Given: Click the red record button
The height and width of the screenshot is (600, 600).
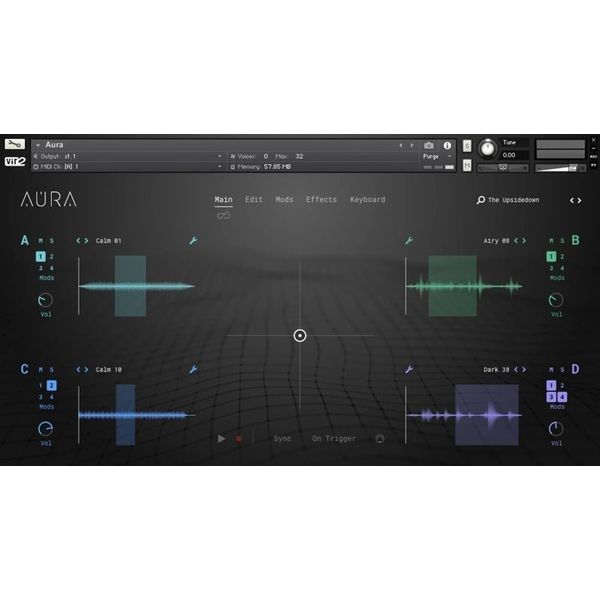Looking at the screenshot, I should pos(239,439).
